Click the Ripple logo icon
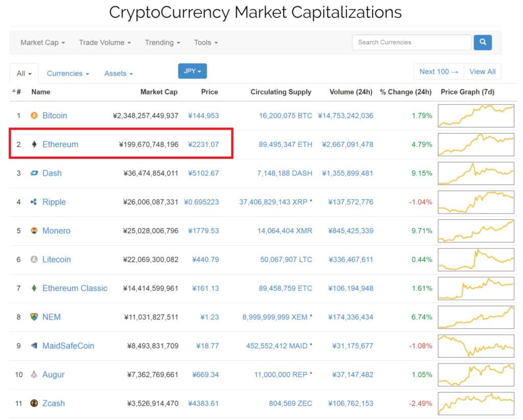 coord(34,202)
